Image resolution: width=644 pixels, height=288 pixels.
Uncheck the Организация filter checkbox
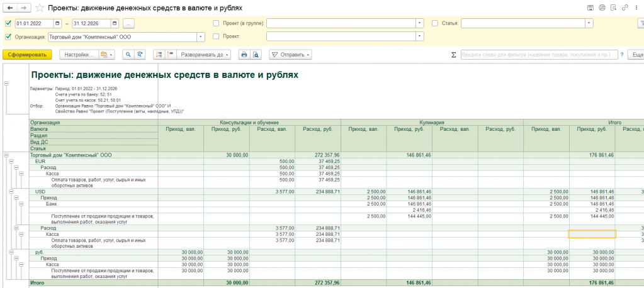[9, 37]
